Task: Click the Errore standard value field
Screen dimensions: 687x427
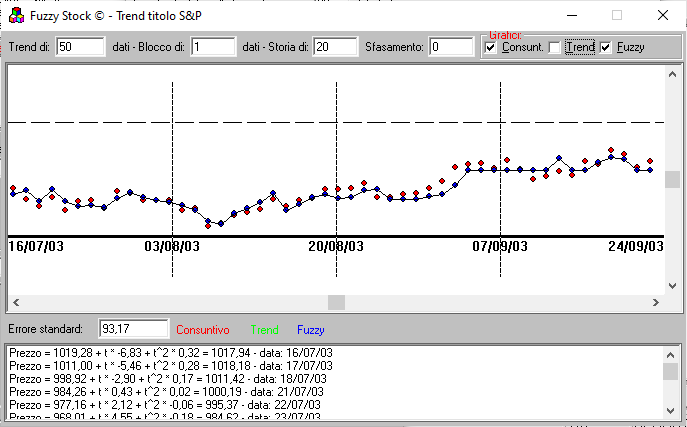Action: click(x=134, y=329)
